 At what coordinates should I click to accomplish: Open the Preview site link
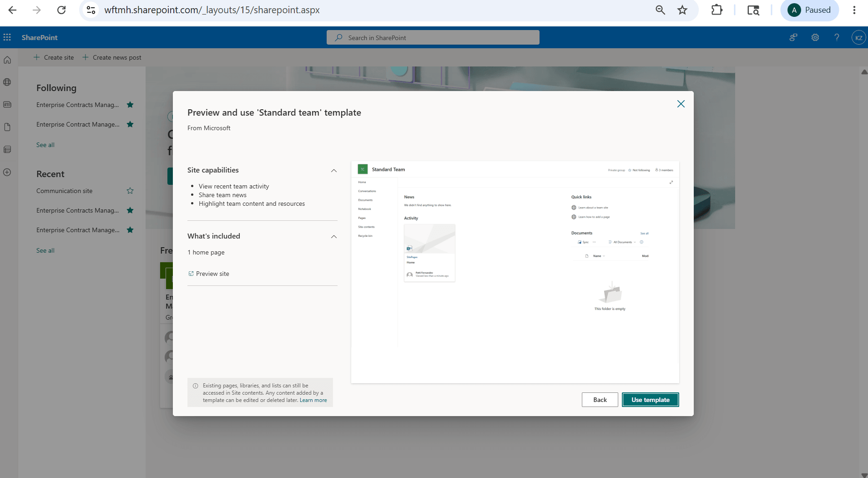click(x=209, y=274)
